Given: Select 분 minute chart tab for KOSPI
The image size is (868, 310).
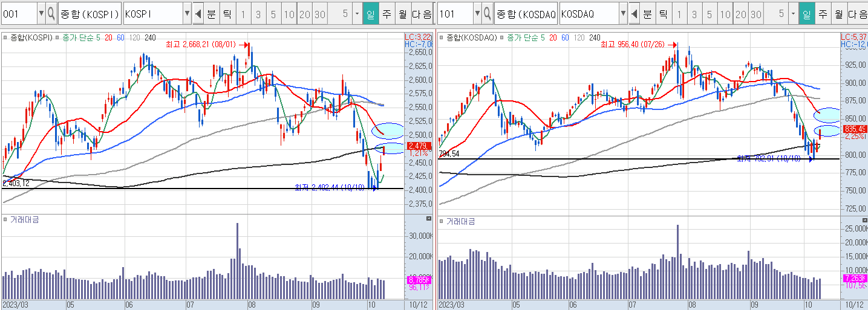Looking at the screenshot, I should point(211,13).
